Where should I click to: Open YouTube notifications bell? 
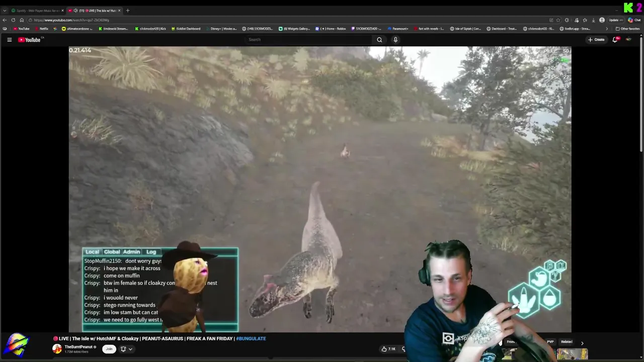click(615, 40)
